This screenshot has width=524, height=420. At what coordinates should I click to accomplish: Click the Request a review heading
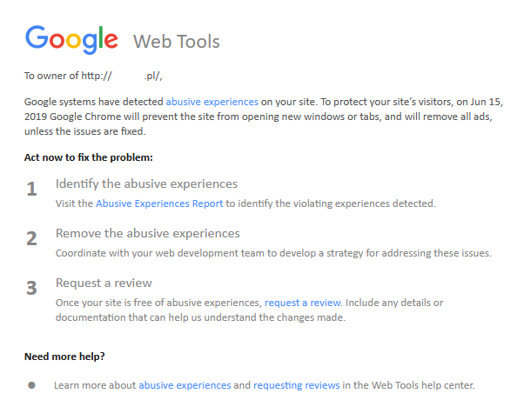(104, 283)
